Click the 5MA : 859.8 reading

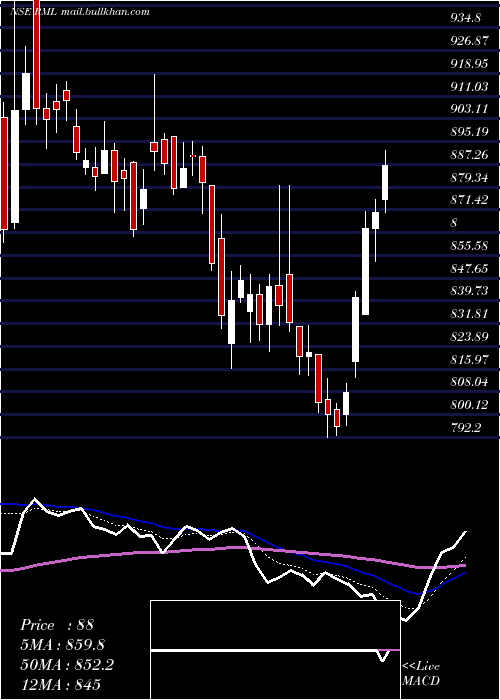[x=63, y=644]
